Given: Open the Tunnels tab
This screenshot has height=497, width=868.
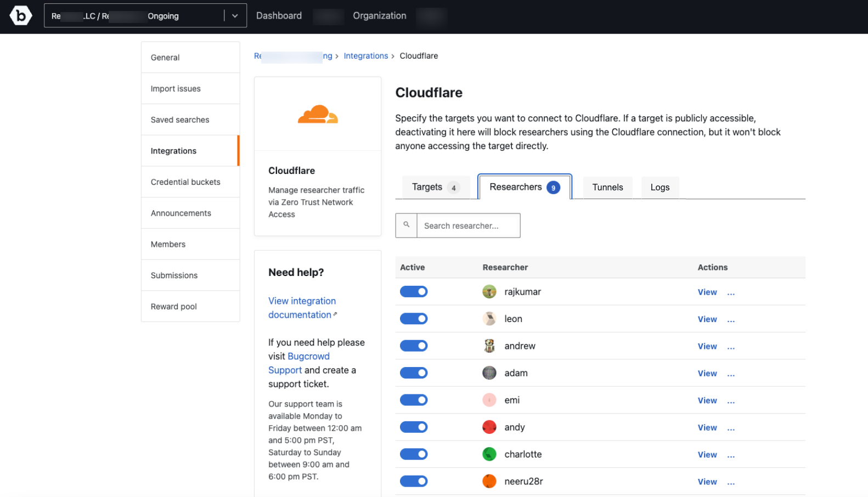Looking at the screenshot, I should pos(607,188).
